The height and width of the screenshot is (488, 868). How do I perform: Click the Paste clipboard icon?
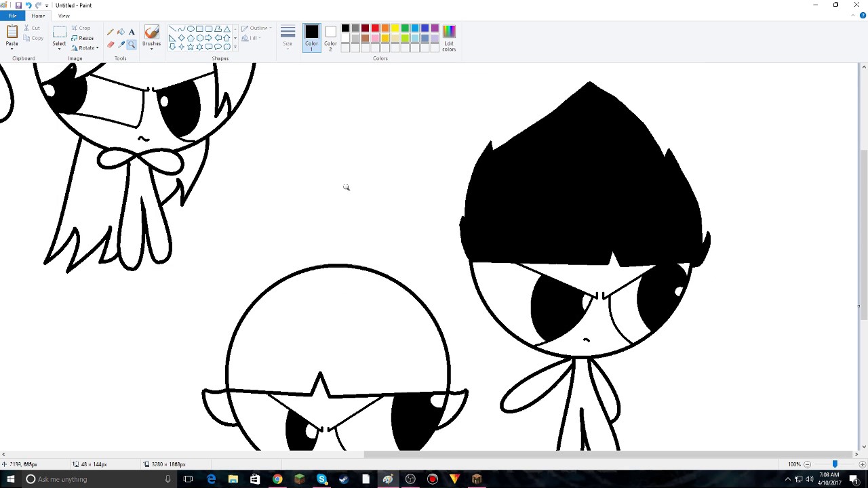coord(12,31)
